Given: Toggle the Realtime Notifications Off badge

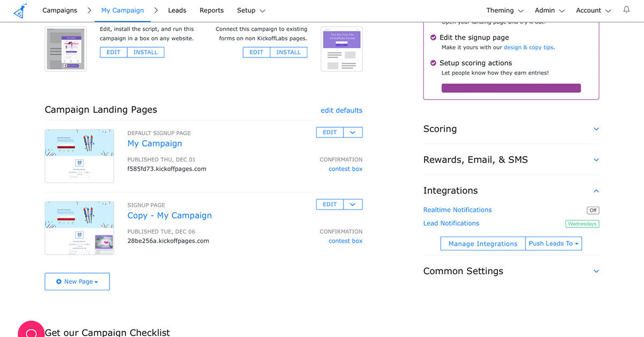Looking at the screenshot, I should click(592, 210).
